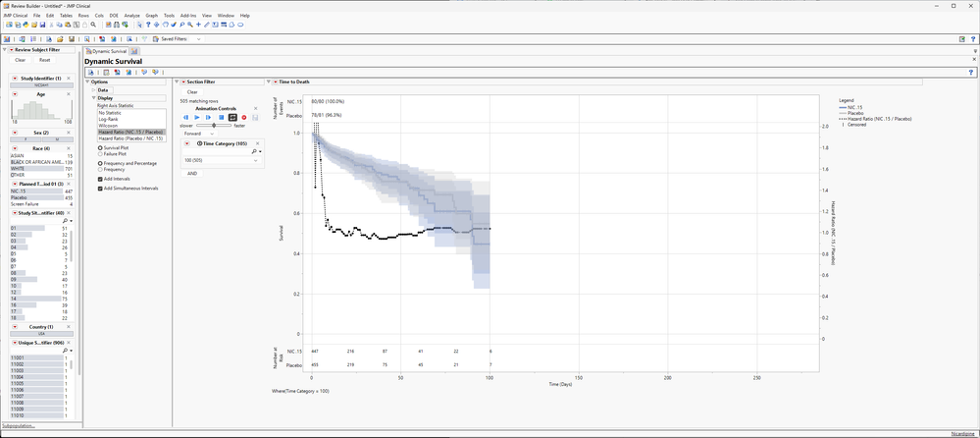980x438 pixels.
Task: Open the Review Subject Filter red triangle menu
Action: [x=11, y=49]
